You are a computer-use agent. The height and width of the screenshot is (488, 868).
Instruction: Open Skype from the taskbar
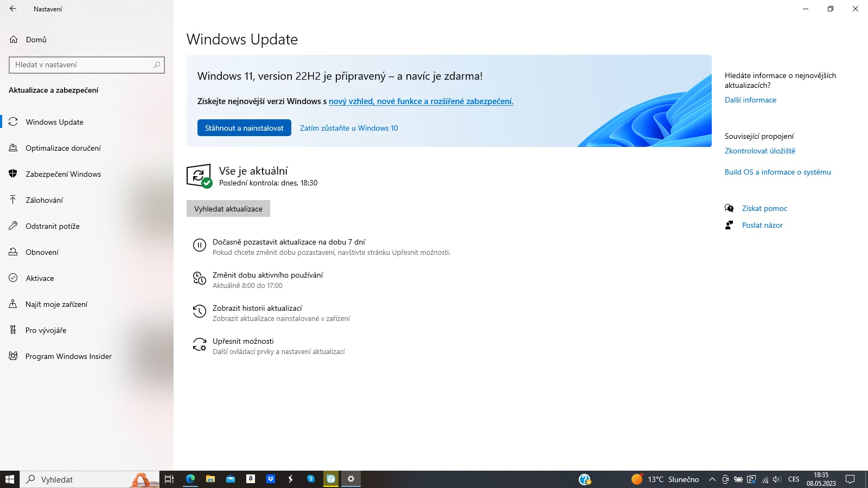(x=311, y=479)
